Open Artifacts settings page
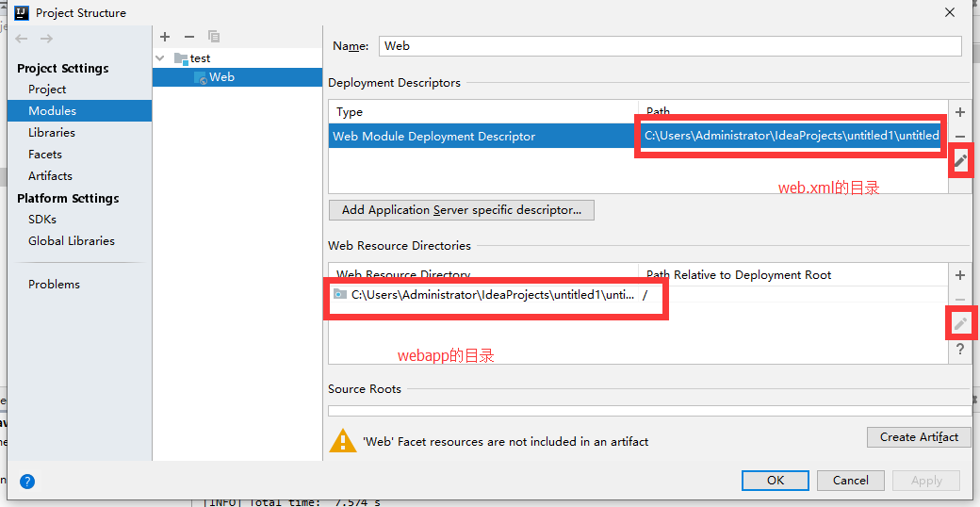Viewport: 980px width, 507px height. pos(50,175)
